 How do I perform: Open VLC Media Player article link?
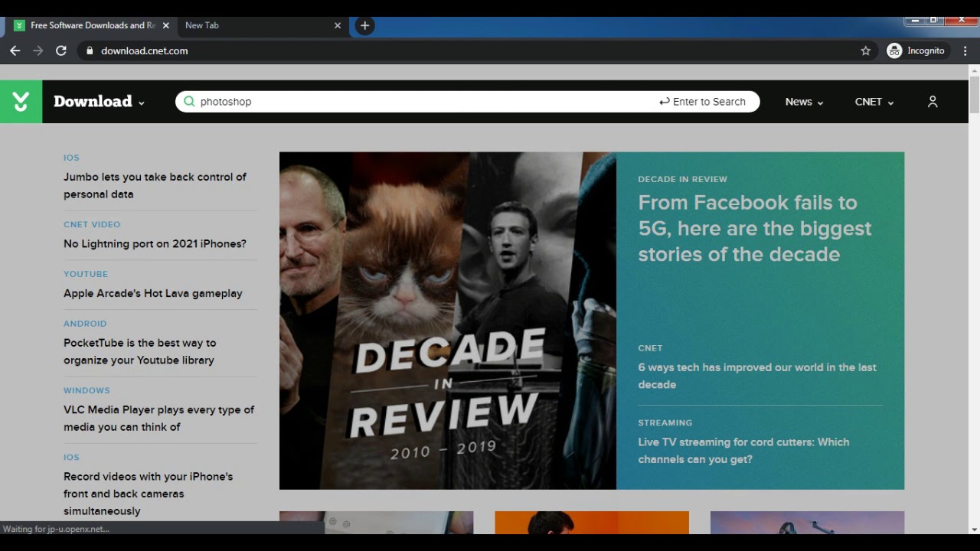click(x=158, y=418)
